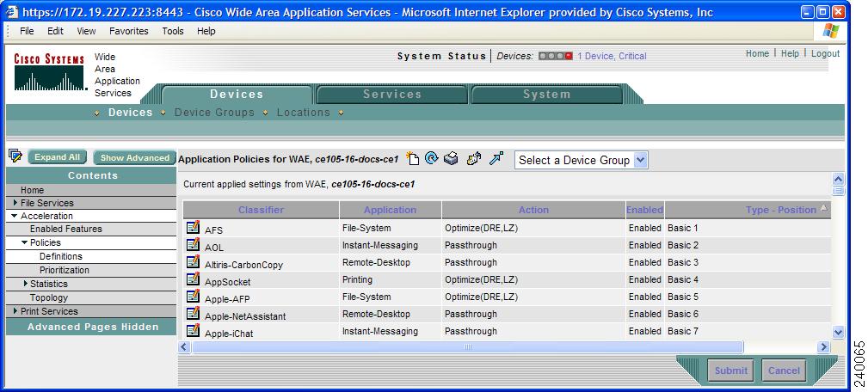Switch to the System main tab

pos(547,95)
